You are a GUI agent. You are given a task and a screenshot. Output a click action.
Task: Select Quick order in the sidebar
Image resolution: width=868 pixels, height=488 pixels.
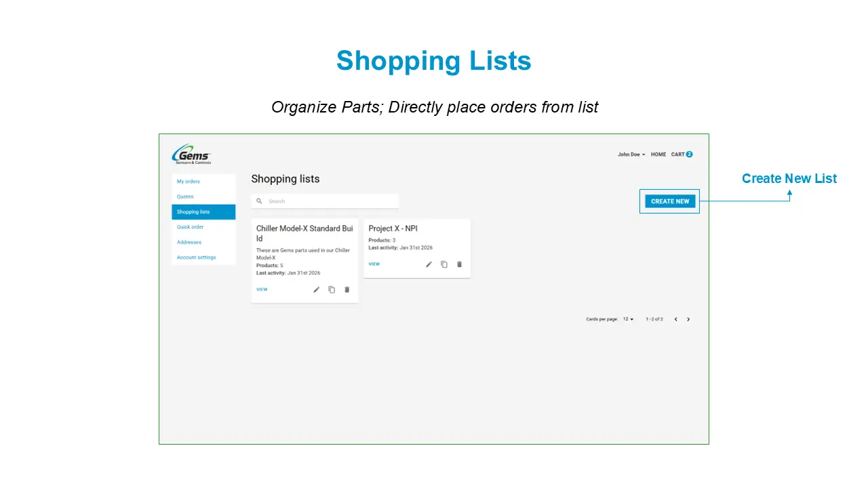pyautogui.click(x=189, y=227)
